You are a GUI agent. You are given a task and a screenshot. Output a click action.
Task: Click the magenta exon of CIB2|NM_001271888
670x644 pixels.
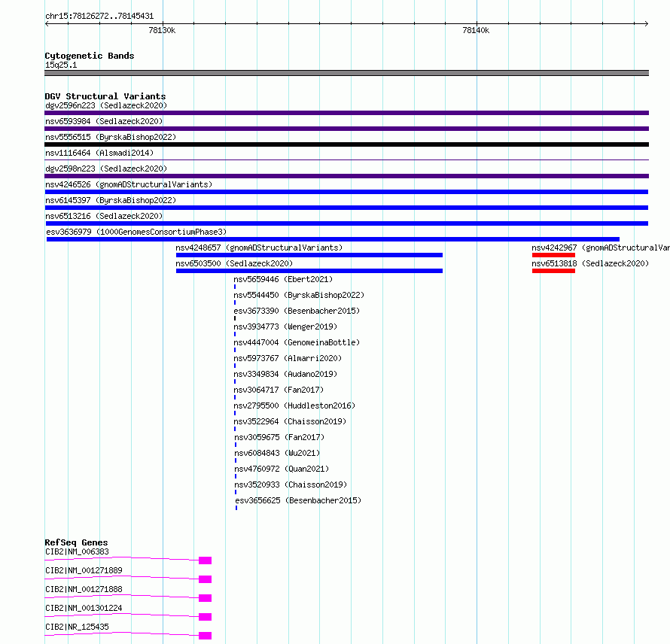tap(205, 598)
